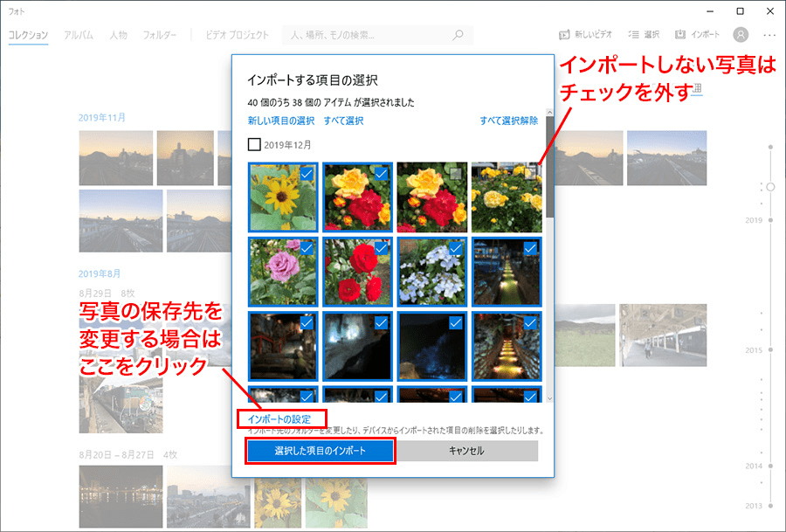
Task: Uncheck the blue hydrangea photo checkbox
Action: [x=455, y=248]
